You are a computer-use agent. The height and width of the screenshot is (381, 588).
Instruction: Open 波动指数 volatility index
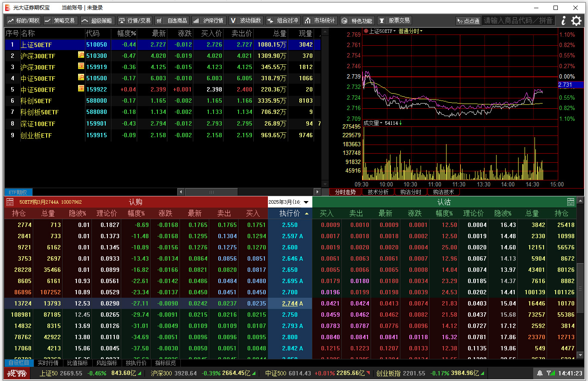245,20
